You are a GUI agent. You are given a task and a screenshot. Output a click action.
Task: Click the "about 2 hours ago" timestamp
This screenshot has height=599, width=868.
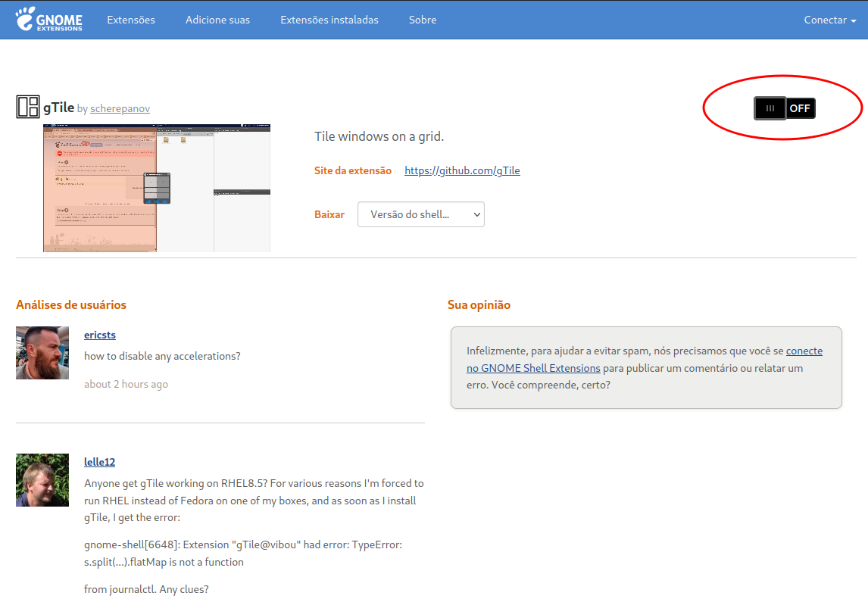coord(126,384)
